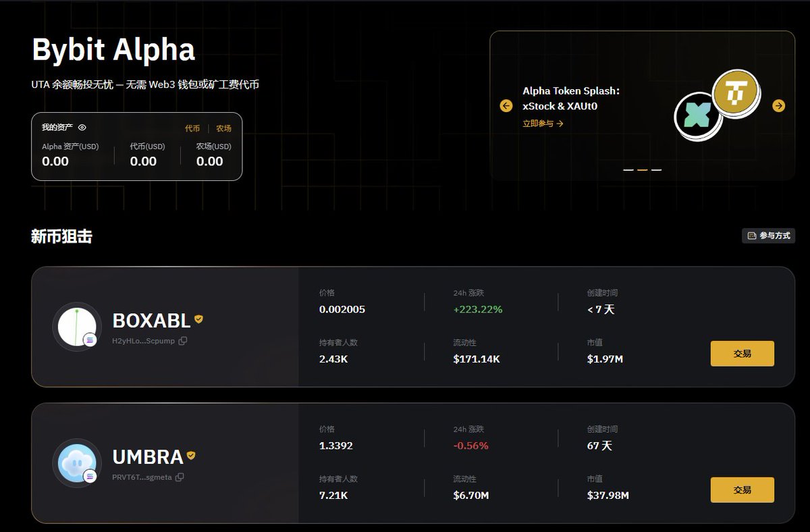Viewport: 810px width, 532px height.
Task: Click the previous banner arrow
Action: tap(506, 106)
